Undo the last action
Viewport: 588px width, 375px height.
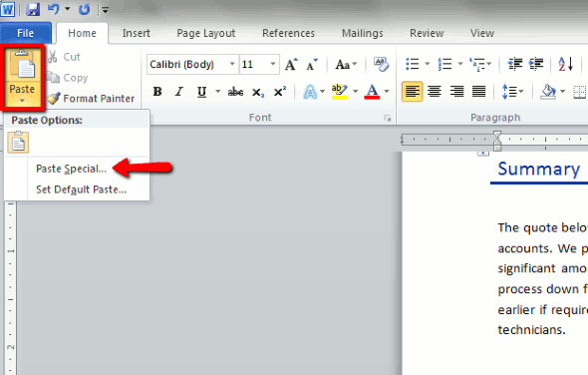pos(53,9)
